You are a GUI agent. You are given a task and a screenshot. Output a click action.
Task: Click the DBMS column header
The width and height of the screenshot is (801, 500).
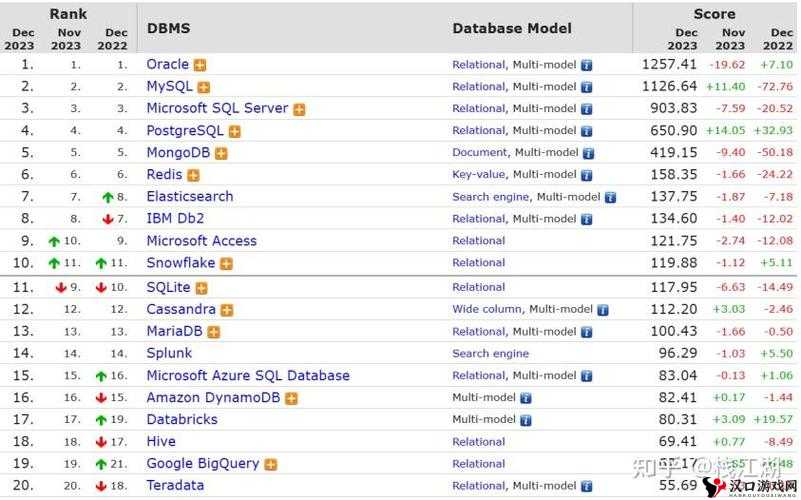point(169,28)
